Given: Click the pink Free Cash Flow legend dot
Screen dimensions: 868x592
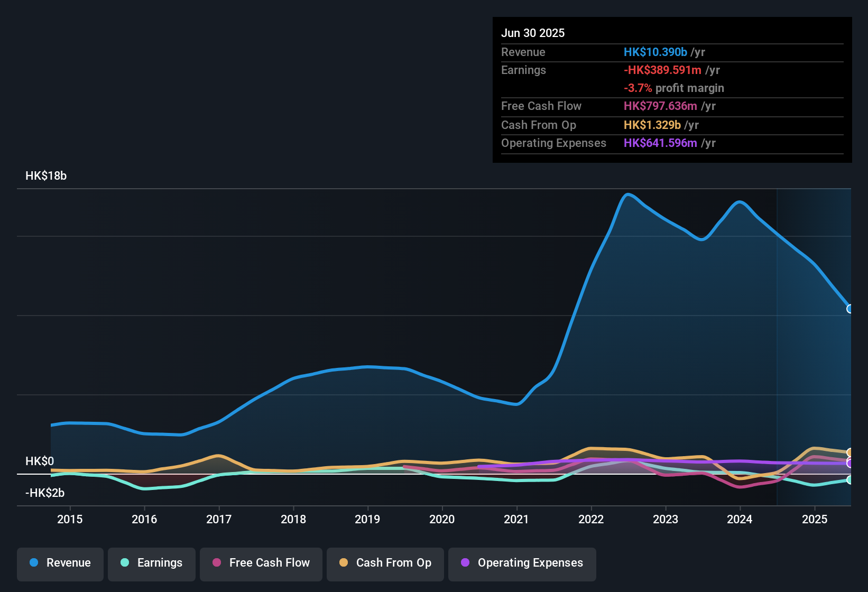Looking at the screenshot, I should pyautogui.click(x=216, y=563).
